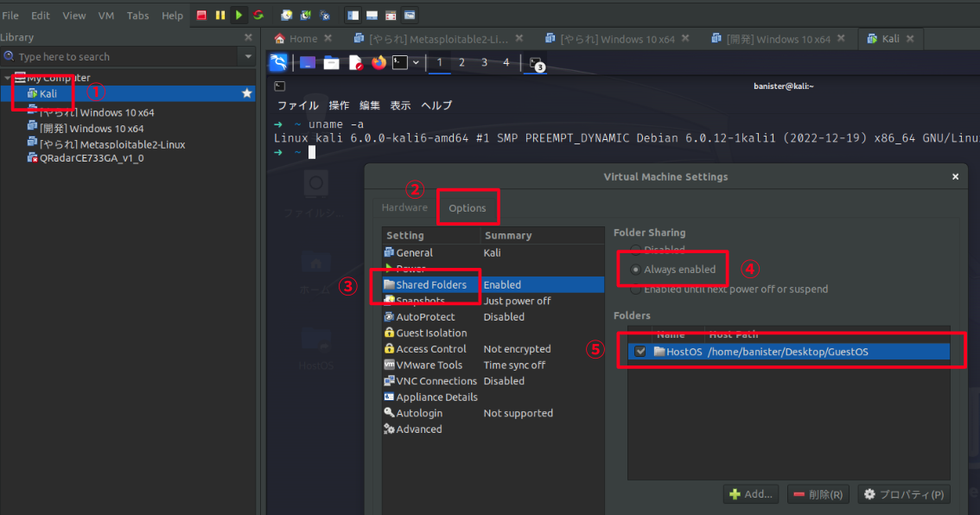Open the terminal ヘルプ menu
The height and width of the screenshot is (515, 980).
tap(436, 105)
